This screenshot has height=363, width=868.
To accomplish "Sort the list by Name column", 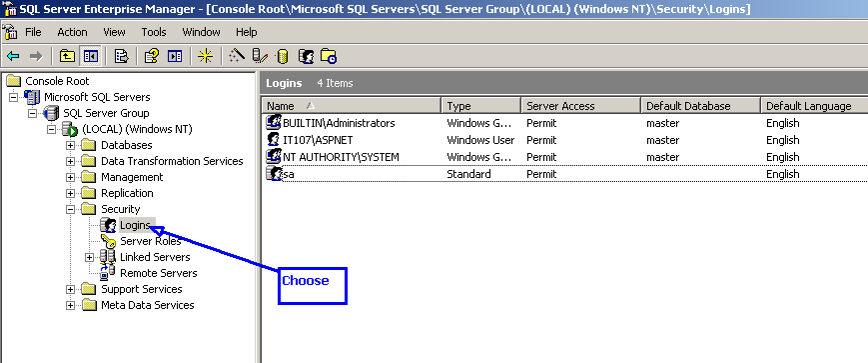I will 351,106.
